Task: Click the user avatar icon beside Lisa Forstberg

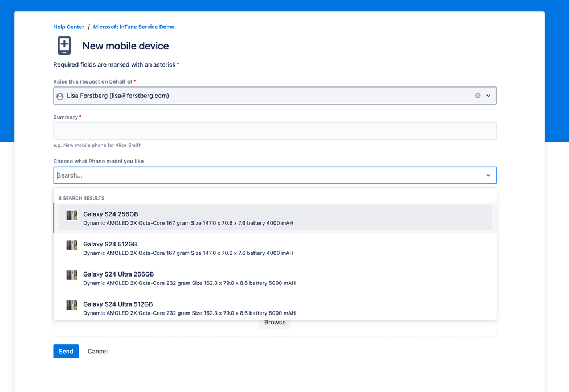Action: [x=60, y=96]
